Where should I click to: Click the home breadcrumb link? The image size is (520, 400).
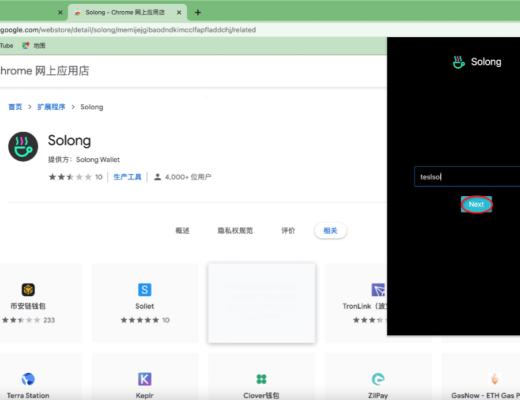pos(15,107)
